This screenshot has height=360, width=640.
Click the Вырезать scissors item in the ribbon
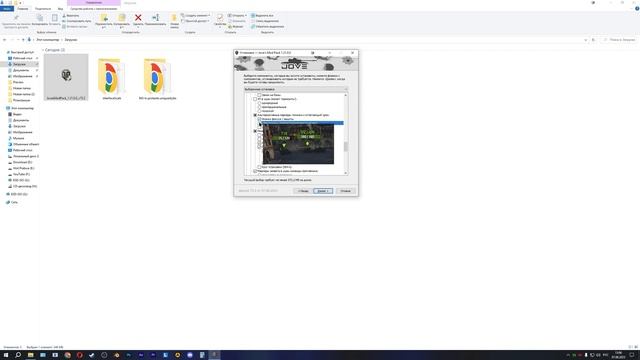click(x=71, y=16)
